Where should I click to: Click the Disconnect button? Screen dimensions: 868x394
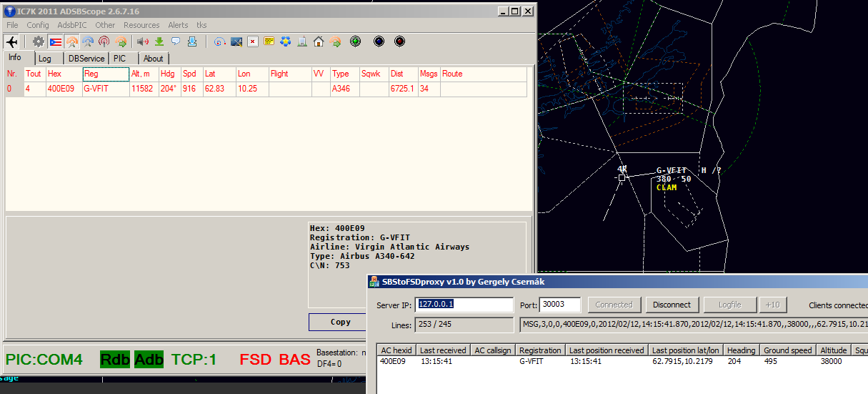[x=672, y=305]
